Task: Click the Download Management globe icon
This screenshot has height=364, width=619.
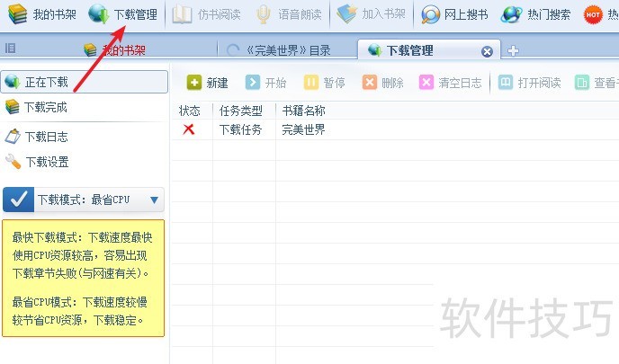Action: click(98, 13)
